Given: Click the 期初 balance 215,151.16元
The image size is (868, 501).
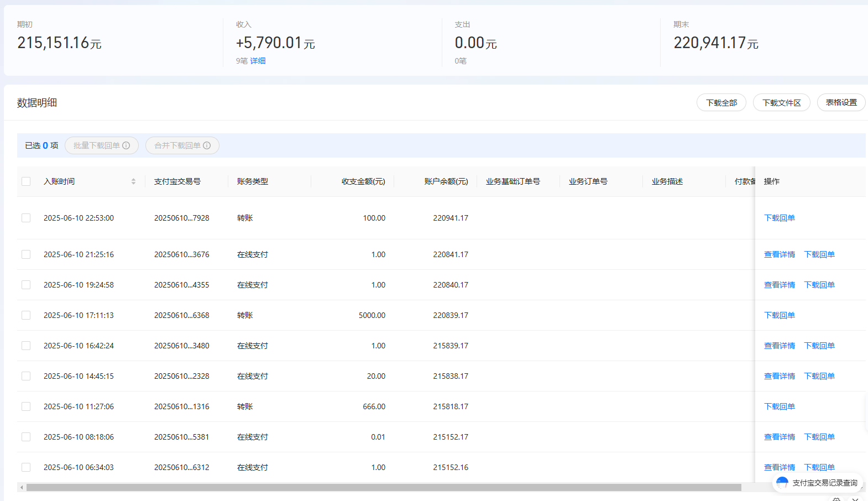Looking at the screenshot, I should point(59,43).
